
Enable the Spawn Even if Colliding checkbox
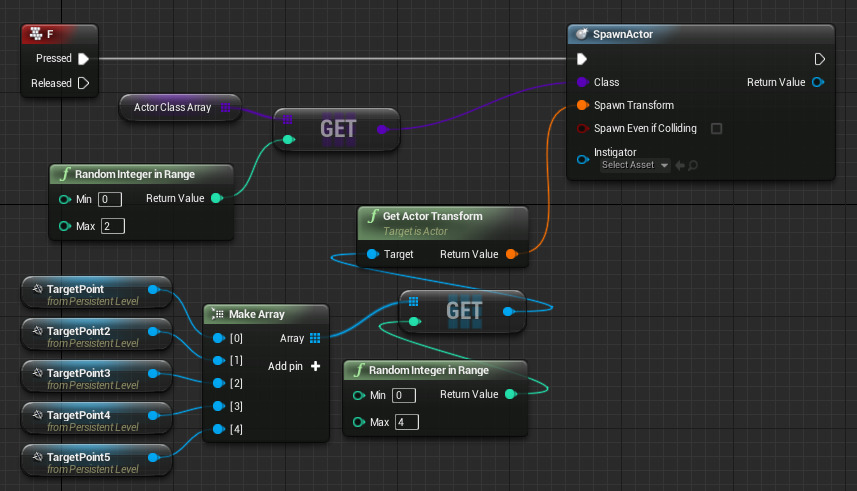[716, 128]
